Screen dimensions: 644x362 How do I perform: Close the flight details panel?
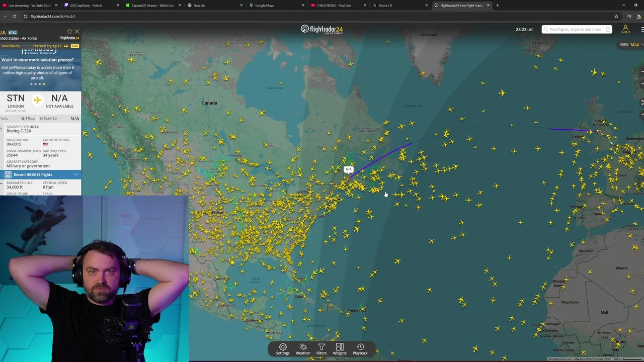click(x=77, y=32)
